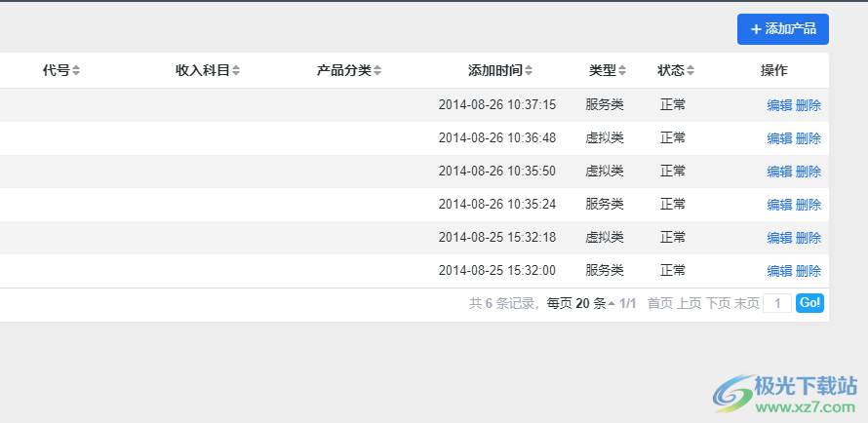Go to 首页 first page

(660, 303)
